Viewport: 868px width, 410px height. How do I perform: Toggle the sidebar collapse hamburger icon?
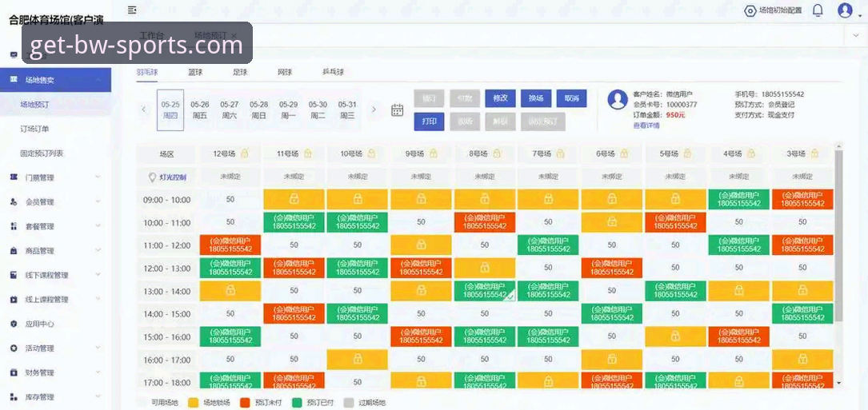pyautogui.click(x=132, y=10)
